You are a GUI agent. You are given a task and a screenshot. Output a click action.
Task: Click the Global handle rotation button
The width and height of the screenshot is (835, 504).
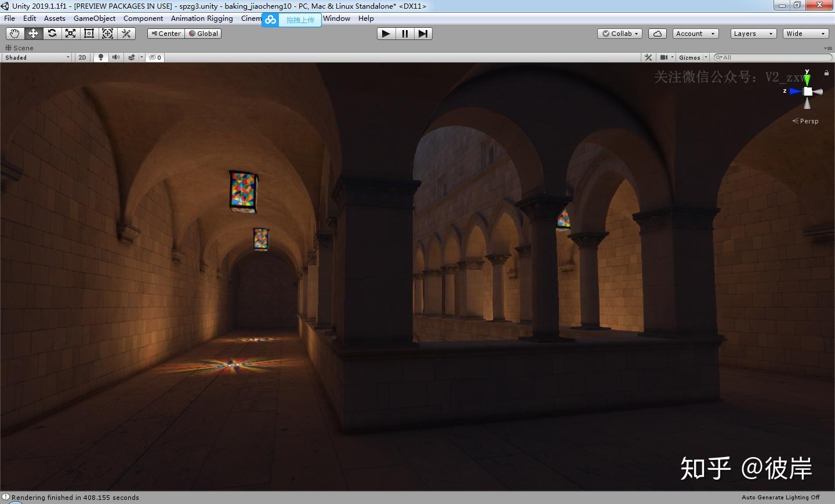(204, 34)
